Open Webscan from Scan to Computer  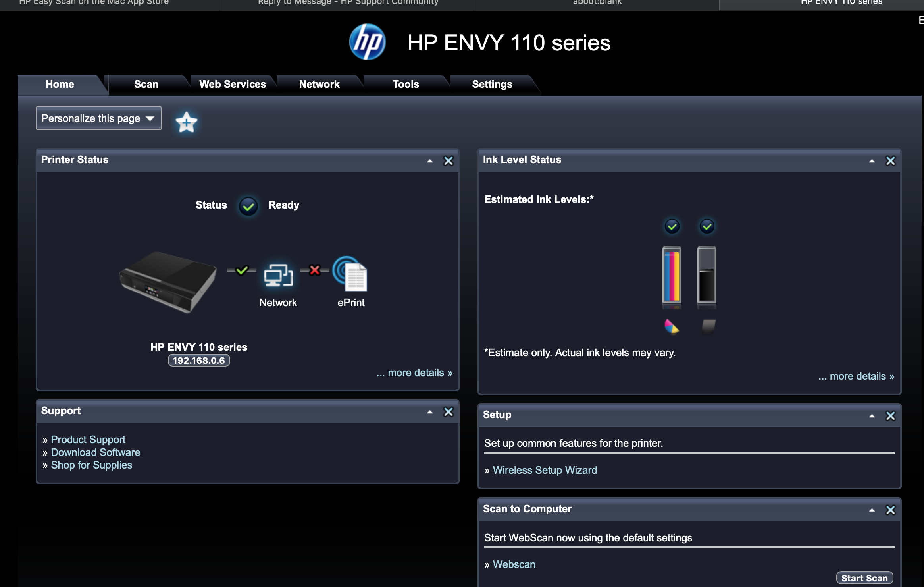tap(514, 564)
